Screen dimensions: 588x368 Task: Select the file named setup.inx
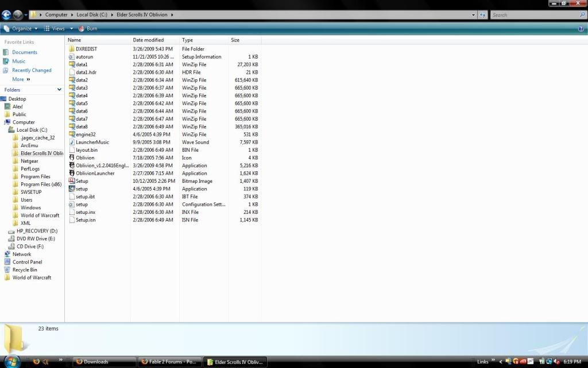coord(86,212)
